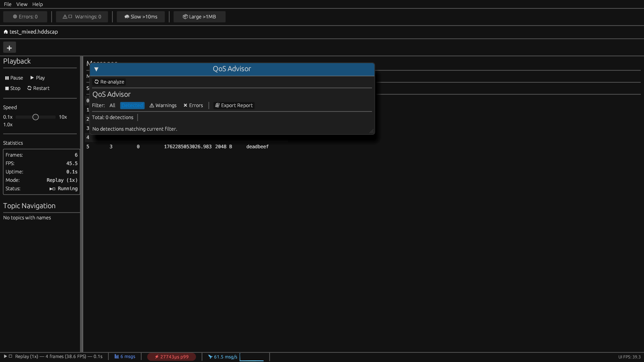Image resolution: width=644 pixels, height=362 pixels.
Task: Click the 27743µs p99 latency badge
Action: 172,356
